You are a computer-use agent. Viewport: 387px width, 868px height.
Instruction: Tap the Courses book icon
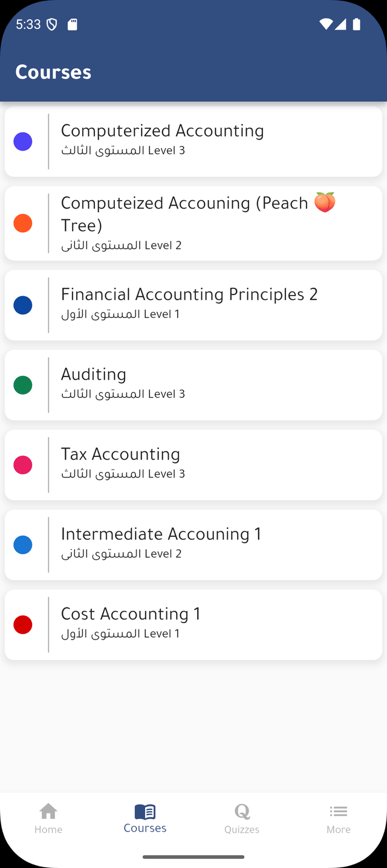pos(145,811)
